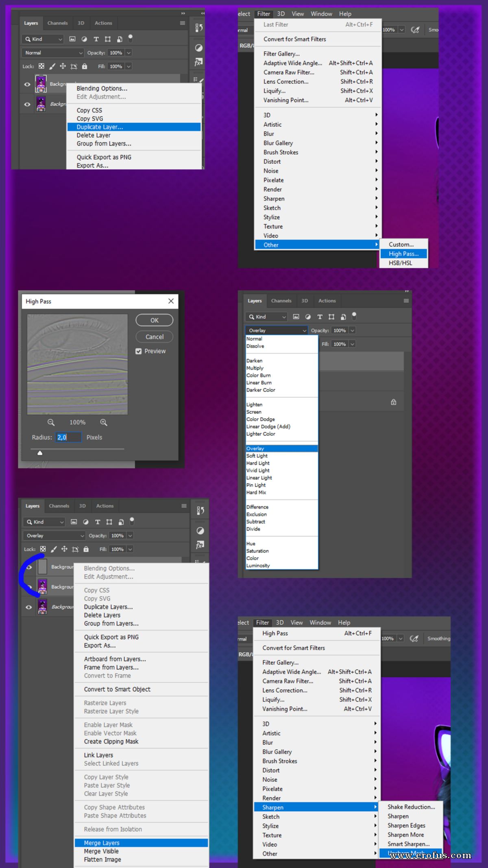Filter adjustment layers in Normal-mode Layers panel
The width and height of the screenshot is (488, 868).
[84, 39]
